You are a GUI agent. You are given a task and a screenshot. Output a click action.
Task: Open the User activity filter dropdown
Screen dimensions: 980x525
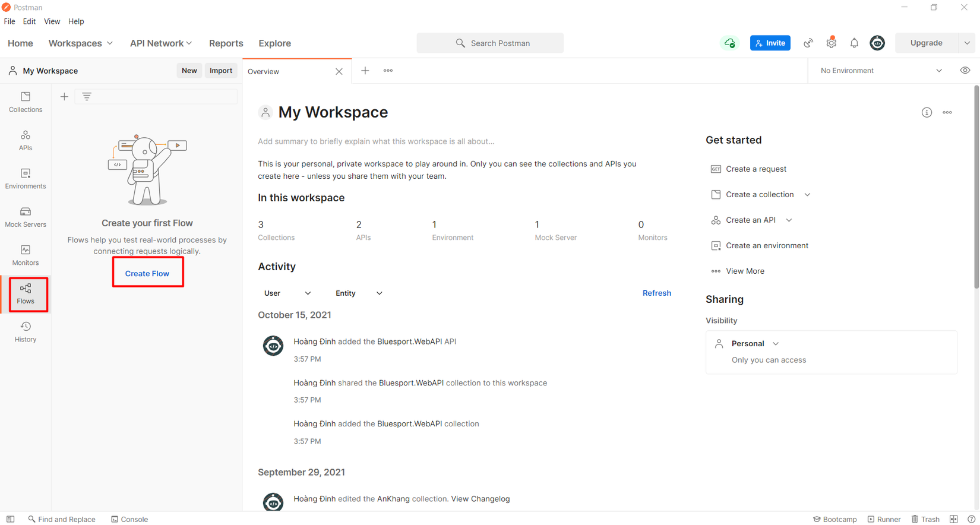tap(287, 293)
